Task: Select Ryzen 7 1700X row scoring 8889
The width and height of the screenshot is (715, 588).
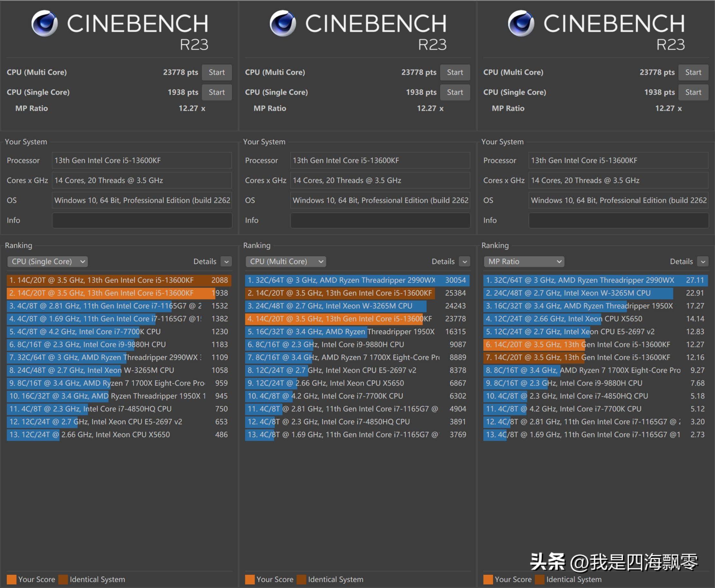Action: (x=357, y=357)
